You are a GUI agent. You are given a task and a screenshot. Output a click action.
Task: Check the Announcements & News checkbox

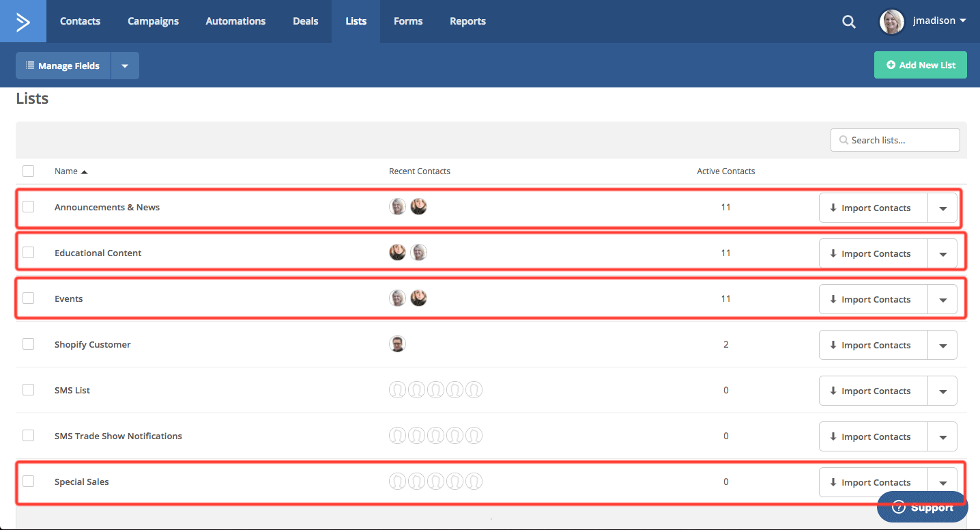point(28,207)
